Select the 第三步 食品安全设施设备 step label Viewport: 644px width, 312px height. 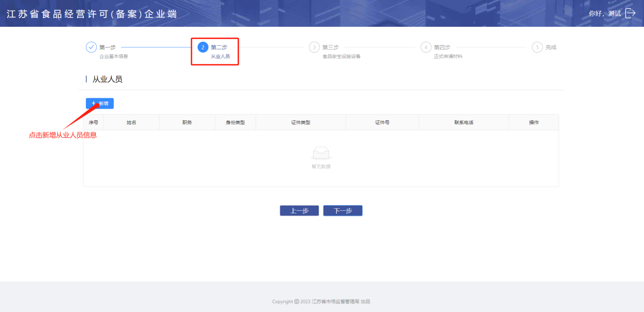coord(341,51)
